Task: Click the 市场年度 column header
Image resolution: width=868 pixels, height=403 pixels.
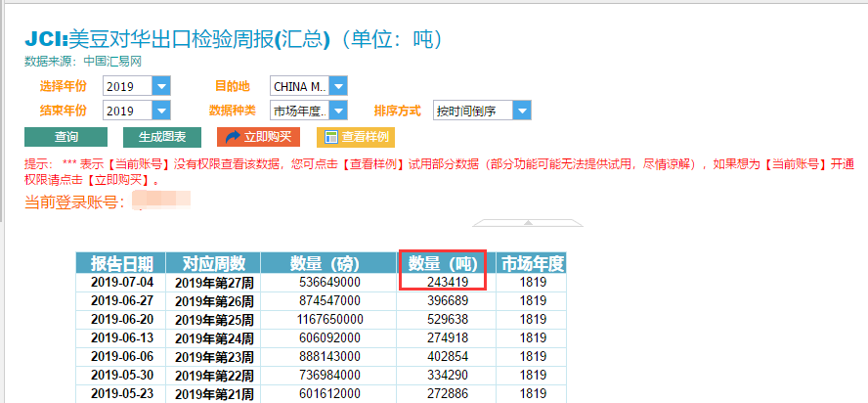Action: coord(532,263)
